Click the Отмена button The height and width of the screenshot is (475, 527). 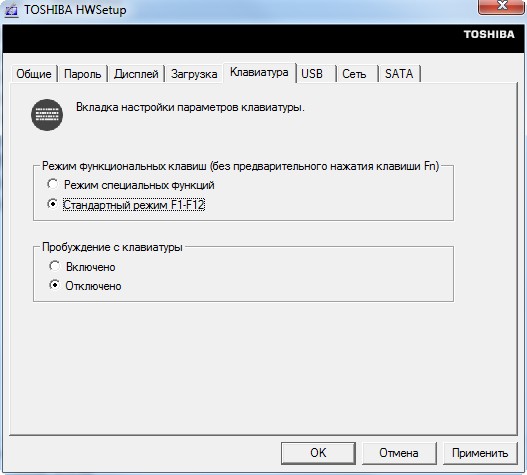coord(399,453)
